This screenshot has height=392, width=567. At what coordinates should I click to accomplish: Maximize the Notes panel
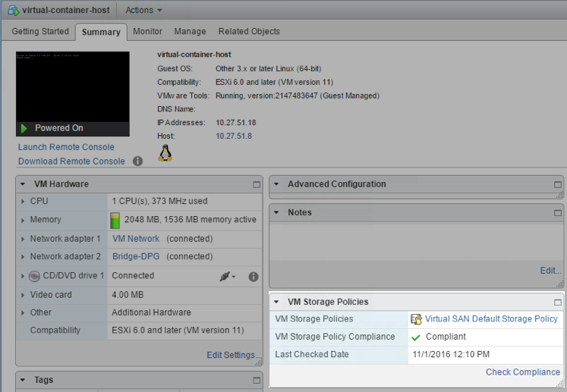558,213
